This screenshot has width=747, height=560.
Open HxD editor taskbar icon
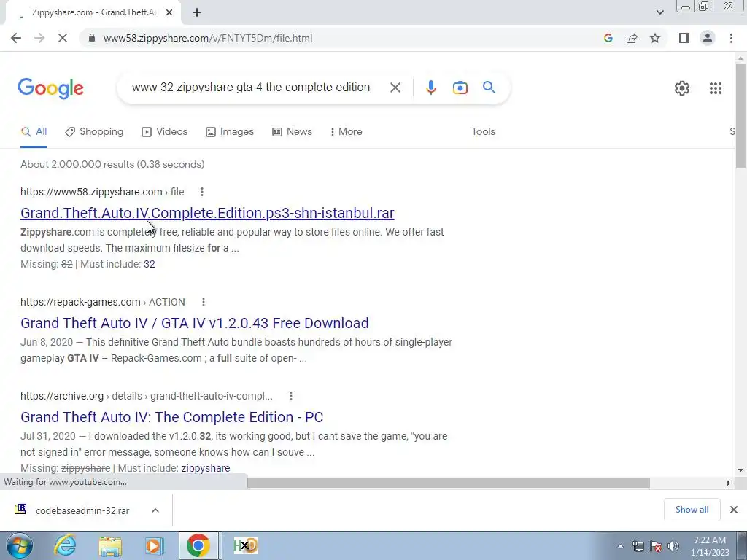tap(245, 545)
